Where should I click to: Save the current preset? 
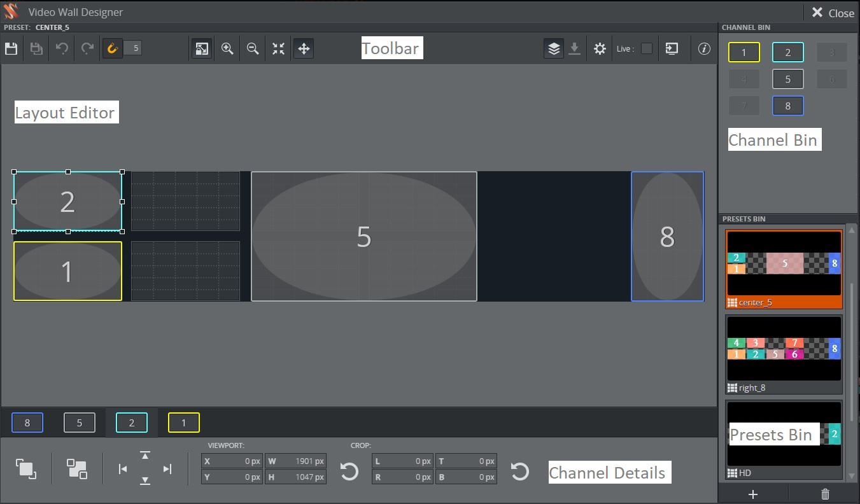(11, 48)
